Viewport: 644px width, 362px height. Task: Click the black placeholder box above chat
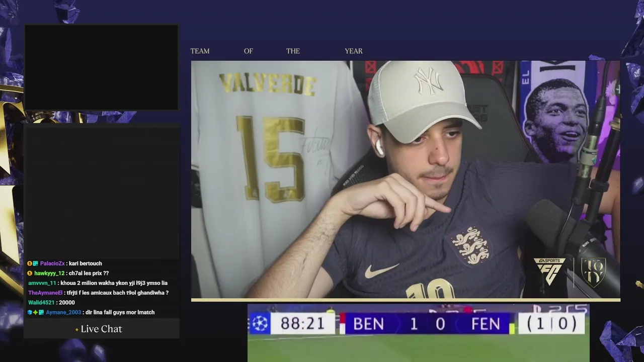click(101, 67)
